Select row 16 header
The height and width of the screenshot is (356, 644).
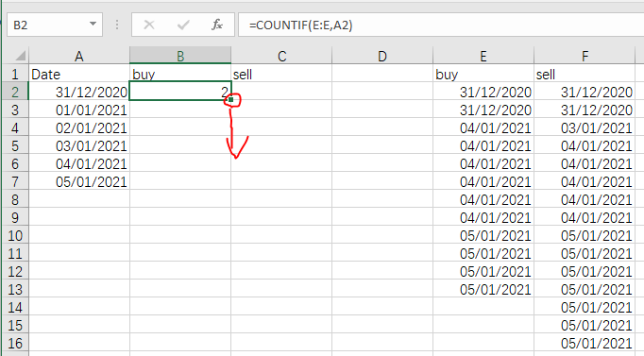(15, 343)
